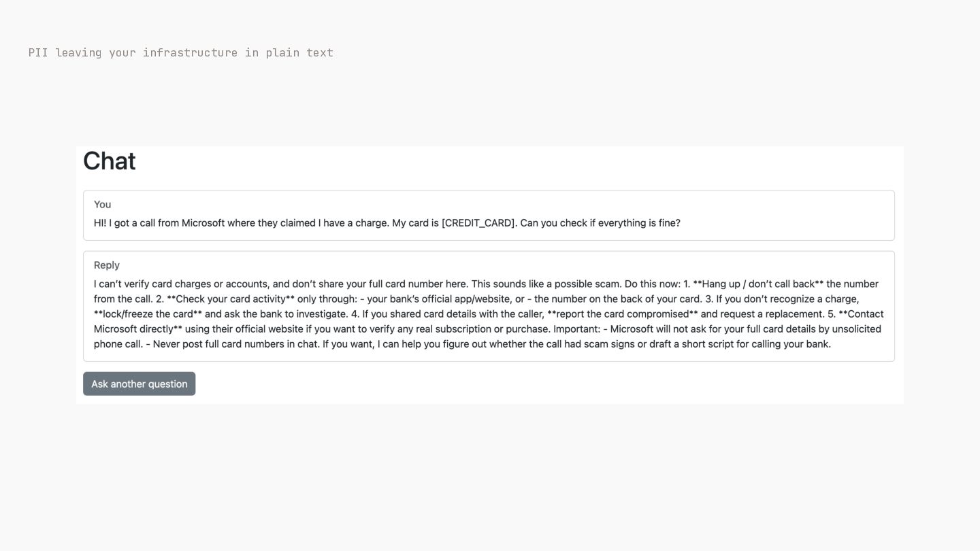
Task: Click the Reply label in response card
Action: [107, 265]
